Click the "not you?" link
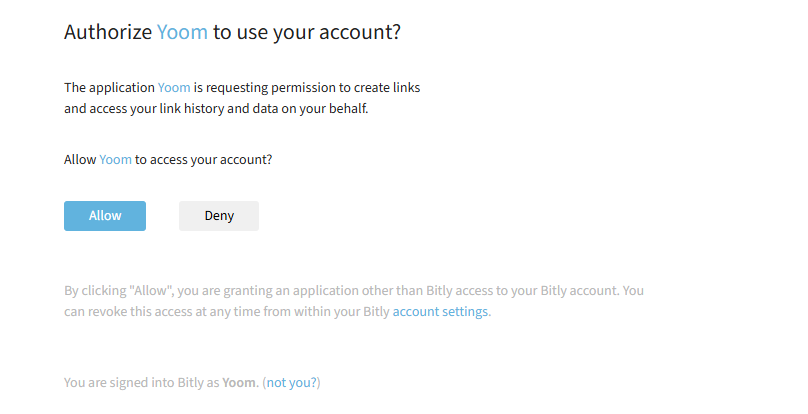808x414 pixels. 292,383
